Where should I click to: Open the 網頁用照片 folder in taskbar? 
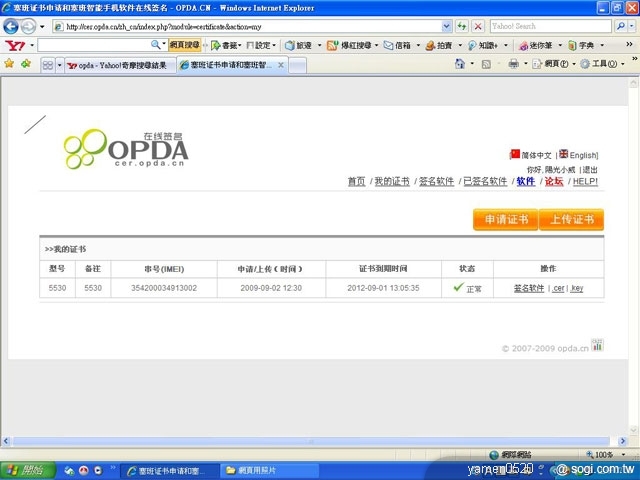tap(257, 469)
